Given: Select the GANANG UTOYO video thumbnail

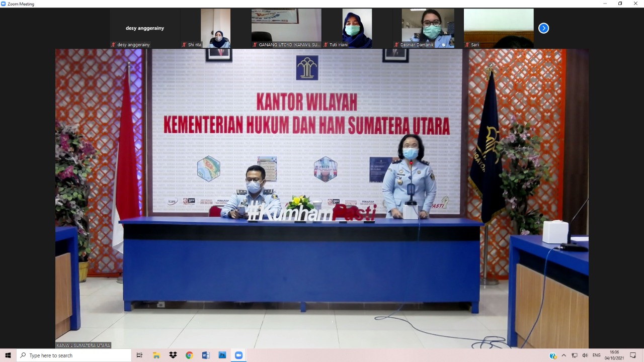Looking at the screenshot, I should click(286, 28).
